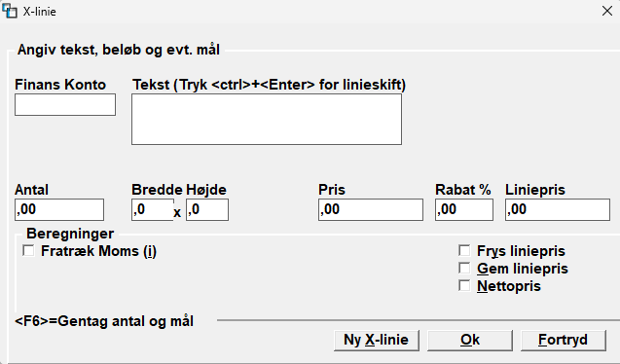This screenshot has height=364, width=620.
Task: Enable the Fratræk Moms checkbox
Action: click(28, 250)
